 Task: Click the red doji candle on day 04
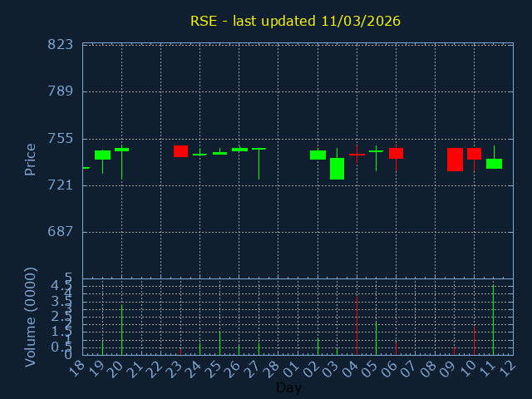tap(357, 154)
